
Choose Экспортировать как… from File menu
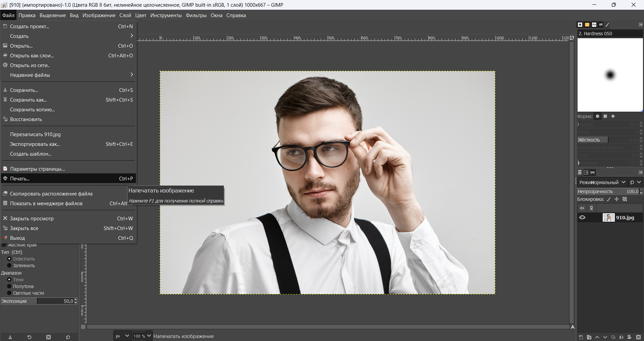click(35, 144)
